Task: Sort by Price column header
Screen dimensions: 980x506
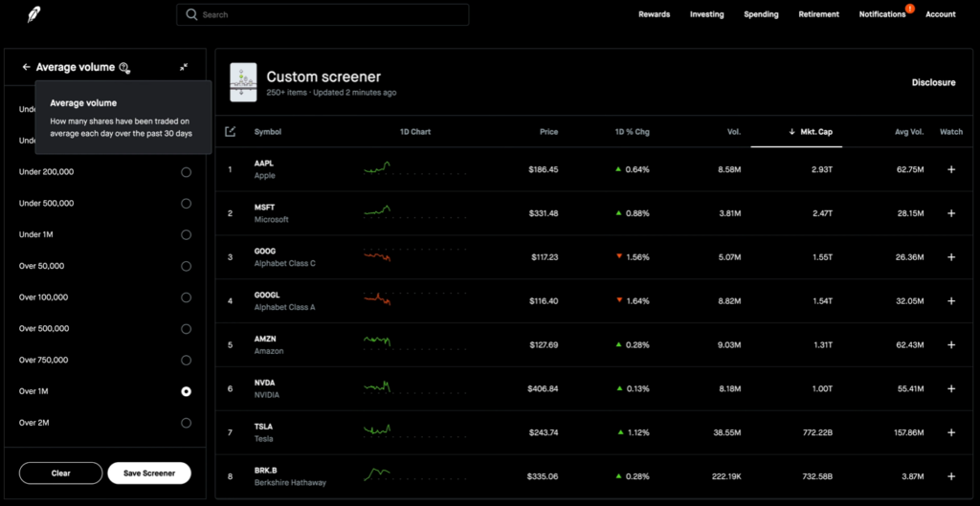Action: [x=548, y=132]
